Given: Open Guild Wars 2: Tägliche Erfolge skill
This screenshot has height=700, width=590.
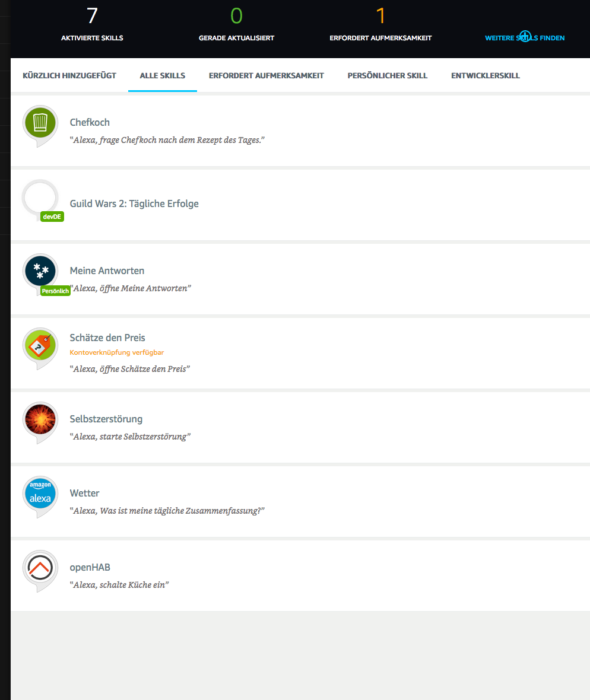Looking at the screenshot, I should (134, 203).
